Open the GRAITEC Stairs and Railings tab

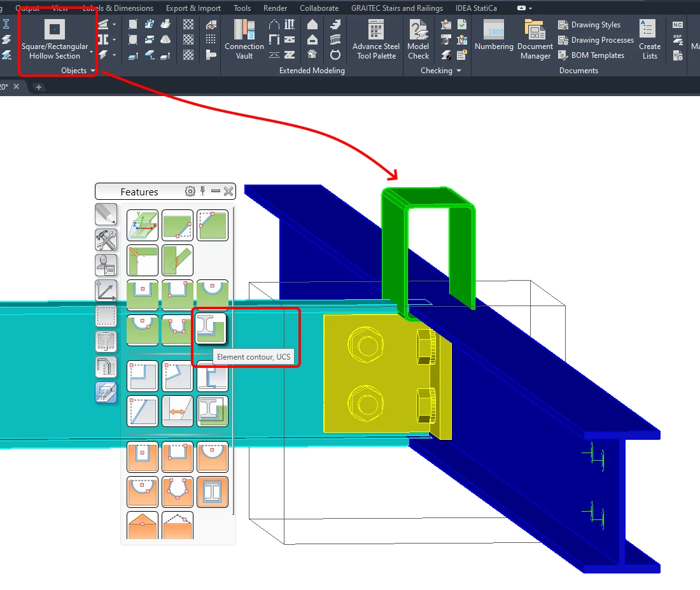tap(397, 8)
